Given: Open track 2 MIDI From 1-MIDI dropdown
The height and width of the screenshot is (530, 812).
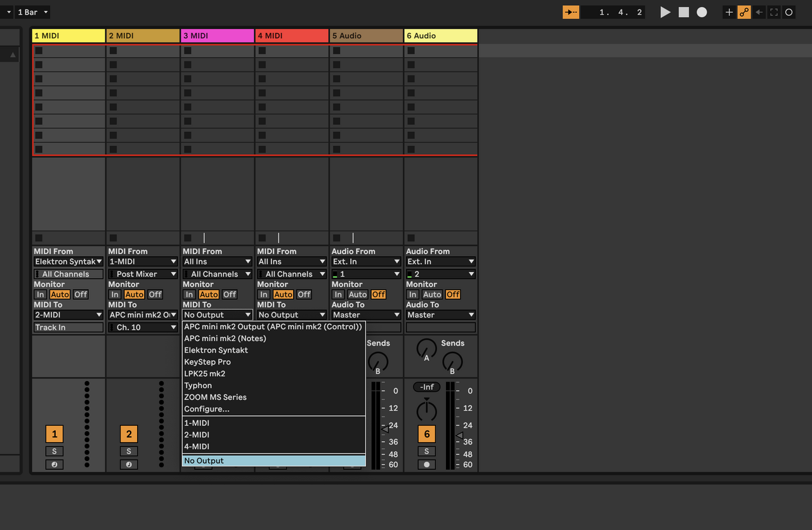Looking at the screenshot, I should [143, 261].
